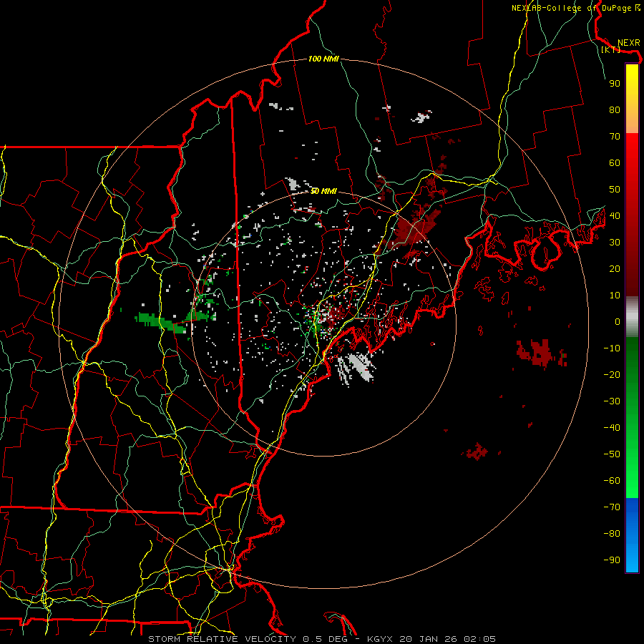Click the -50 scale label

click(x=612, y=454)
